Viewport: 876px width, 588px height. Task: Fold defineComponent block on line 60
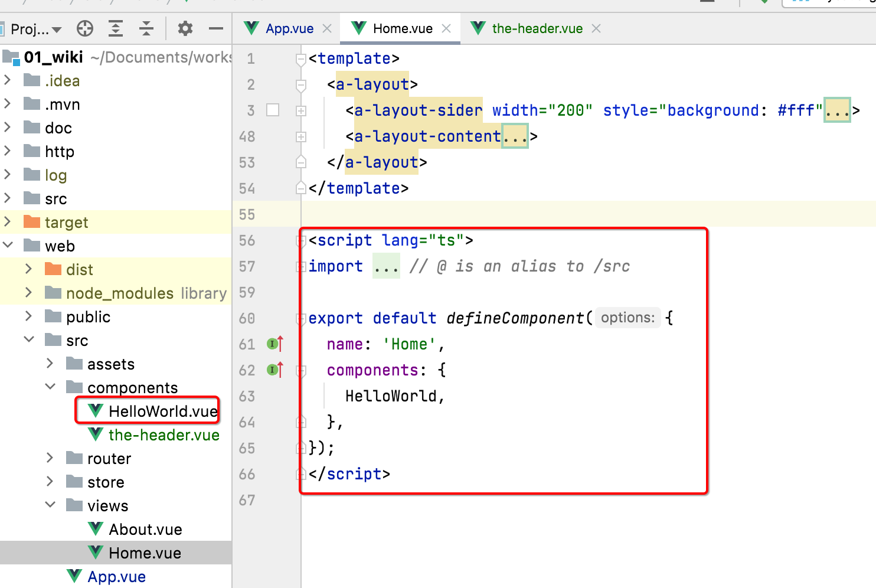[301, 318]
